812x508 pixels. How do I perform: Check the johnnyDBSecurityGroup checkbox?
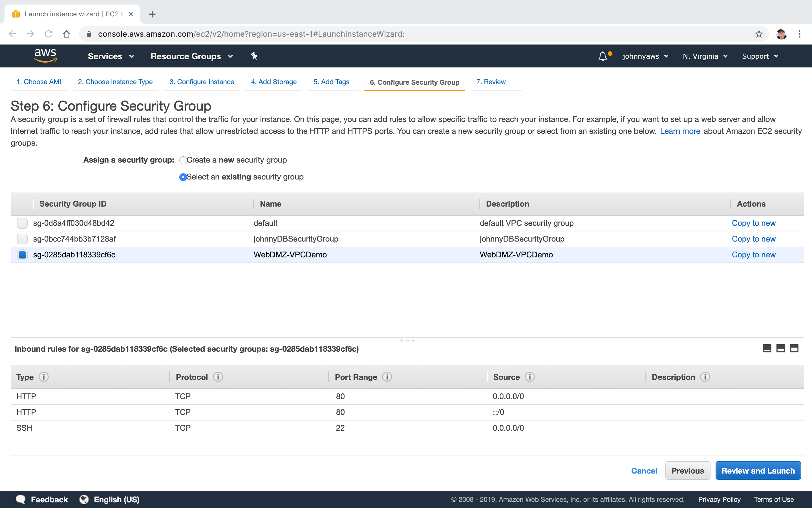[22, 239]
